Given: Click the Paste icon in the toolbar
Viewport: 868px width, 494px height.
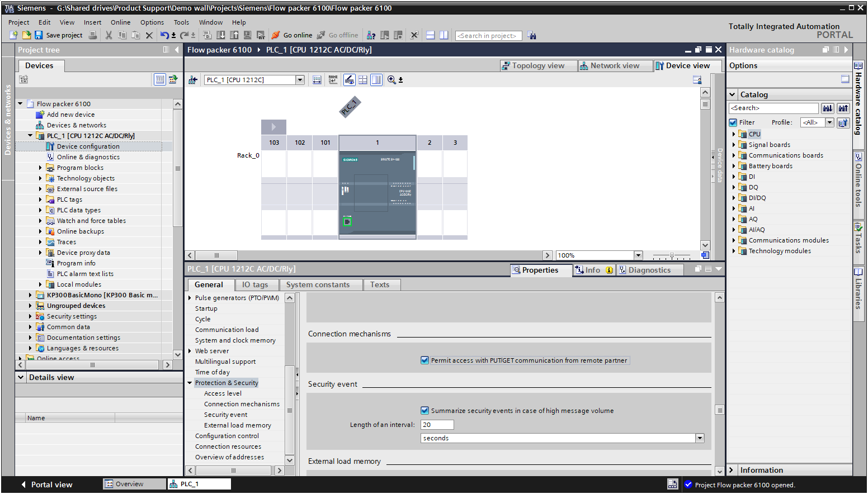Looking at the screenshot, I should tap(135, 35).
